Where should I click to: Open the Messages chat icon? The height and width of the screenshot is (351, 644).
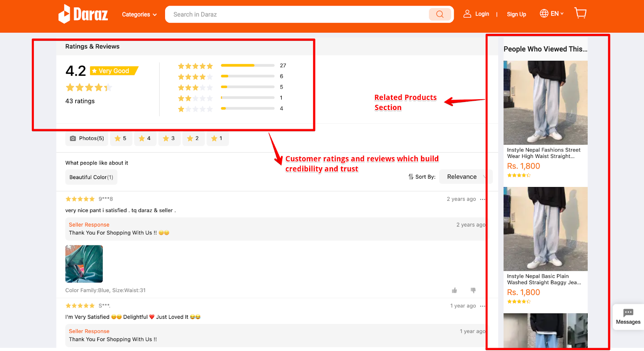(x=628, y=313)
